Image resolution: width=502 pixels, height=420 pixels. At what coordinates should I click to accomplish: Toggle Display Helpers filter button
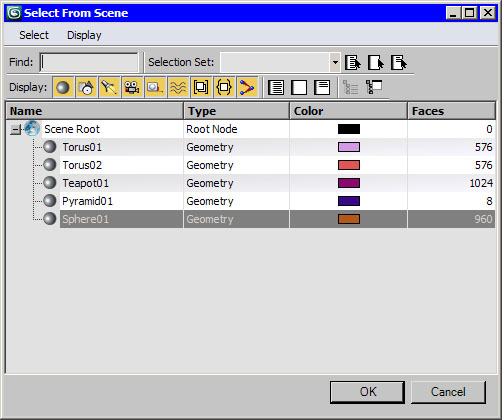155,87
